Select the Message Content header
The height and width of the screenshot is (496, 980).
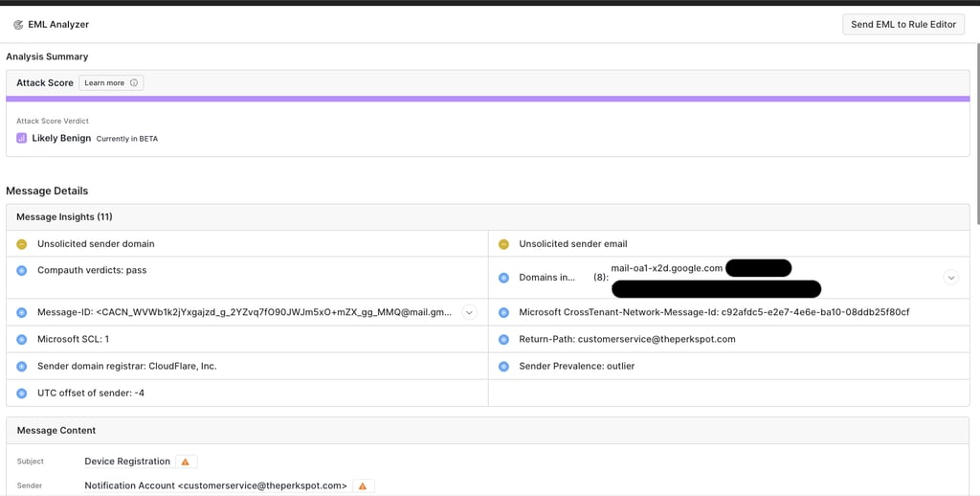(x=487, y=430)
